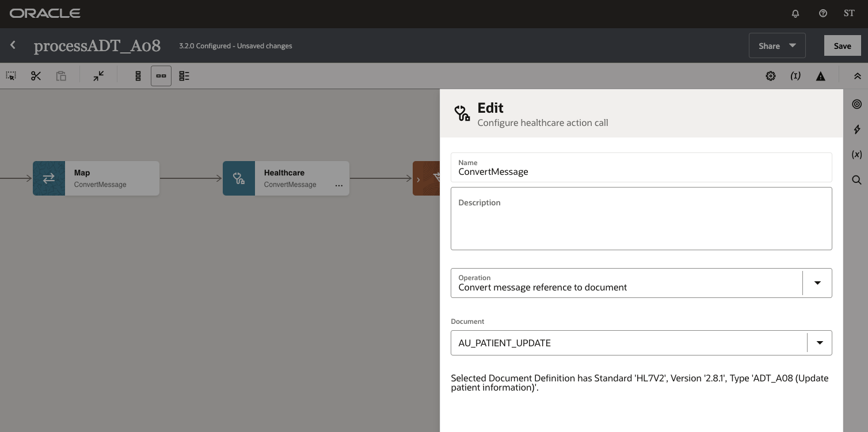
Task: Open the business identifiers (I) panel
Action: coord(795,75)
